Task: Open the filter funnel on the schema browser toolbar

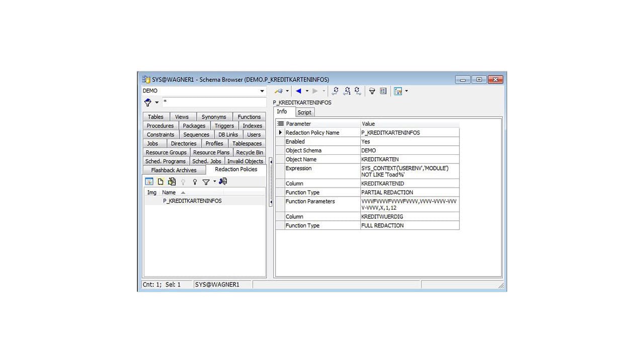Action: point(372,91)
